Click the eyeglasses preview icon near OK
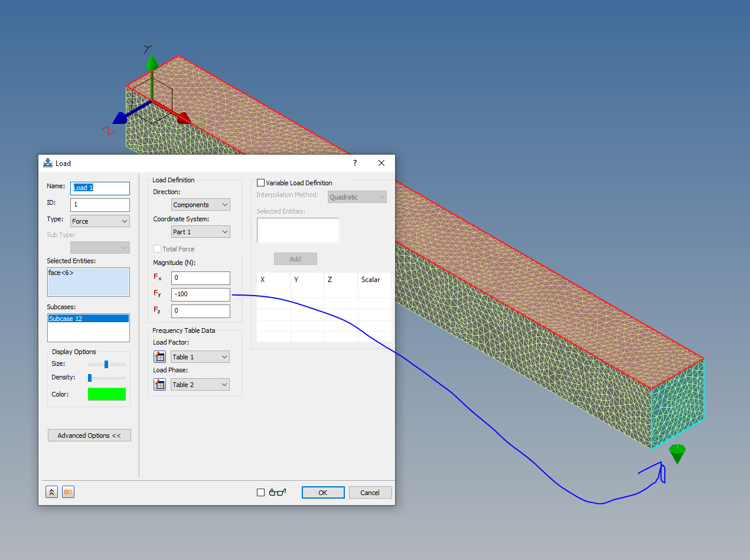 tap(278, 492)
